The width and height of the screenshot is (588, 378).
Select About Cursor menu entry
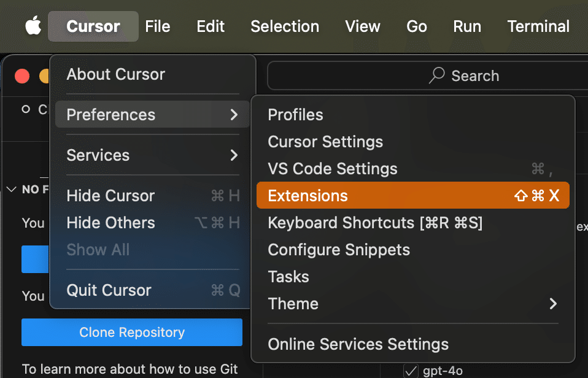coord(153,74)
